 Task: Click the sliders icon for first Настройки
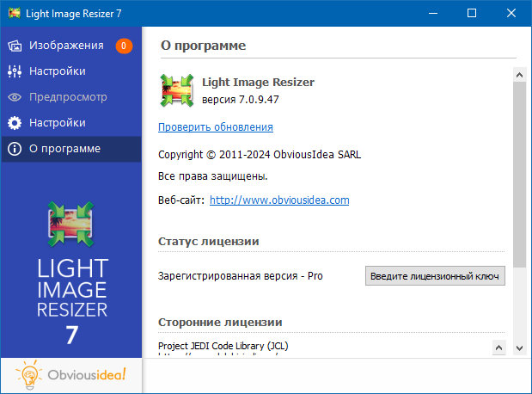[15, 71]
